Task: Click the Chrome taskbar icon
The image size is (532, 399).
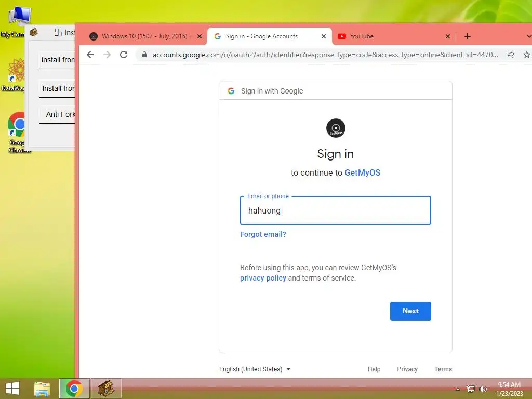Action: 74,389
